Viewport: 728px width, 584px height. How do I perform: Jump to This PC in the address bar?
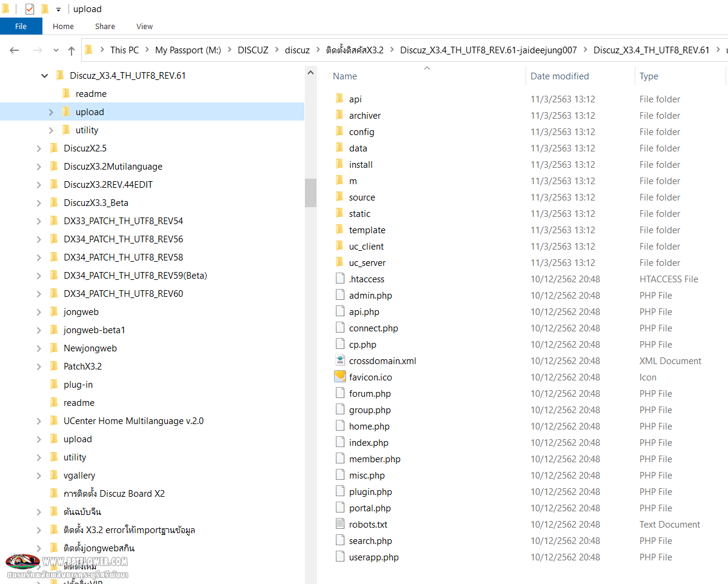tap(124, 50)
